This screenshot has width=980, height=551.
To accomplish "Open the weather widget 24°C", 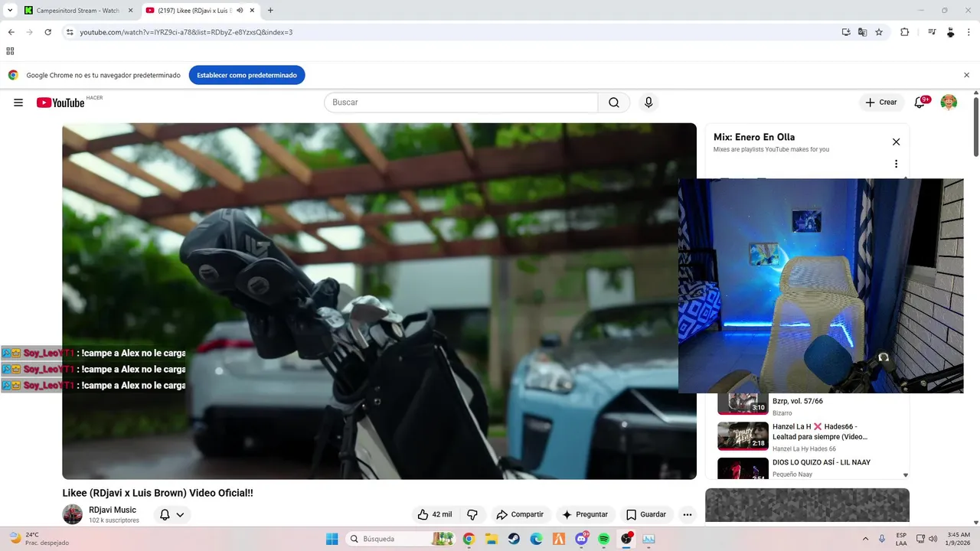I will 38,539.
